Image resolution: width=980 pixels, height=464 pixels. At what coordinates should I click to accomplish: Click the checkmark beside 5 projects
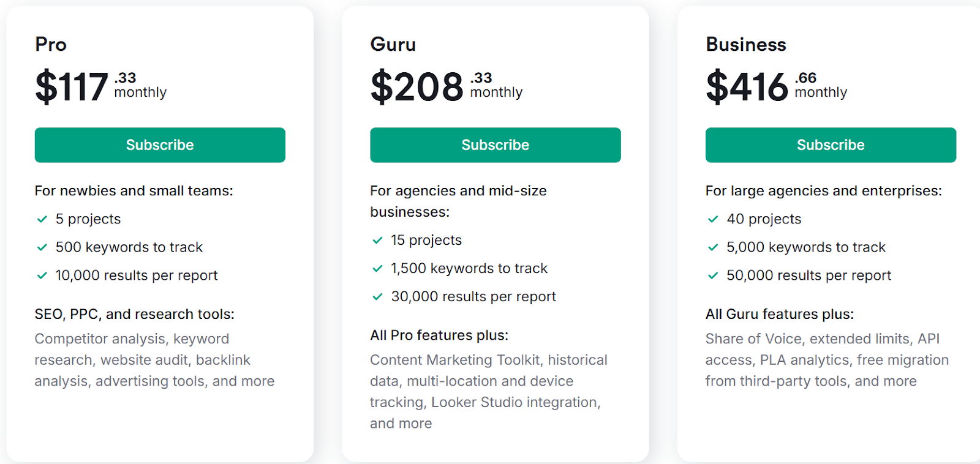pos(42,219)
